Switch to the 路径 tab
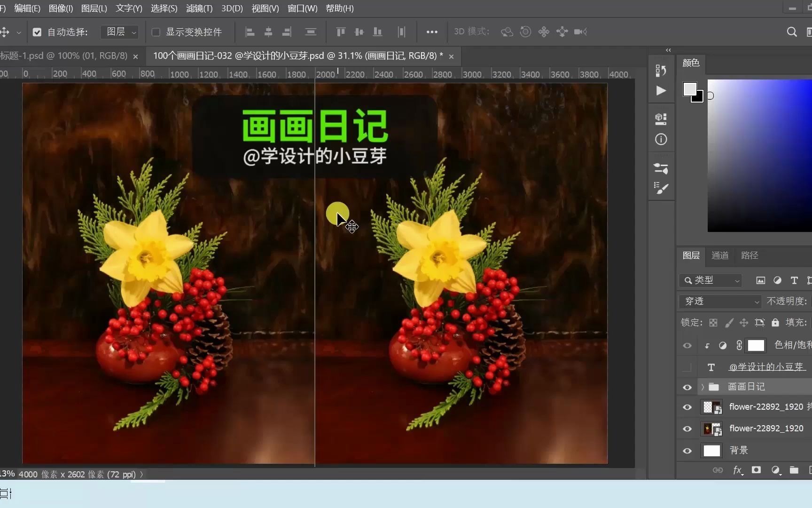 (750, 255)
